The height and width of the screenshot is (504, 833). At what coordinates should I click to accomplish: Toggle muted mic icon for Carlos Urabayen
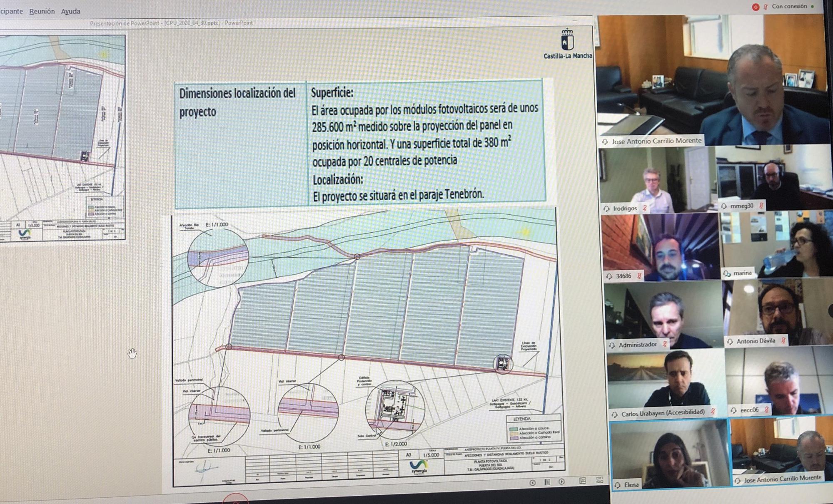tap(713, 412)
